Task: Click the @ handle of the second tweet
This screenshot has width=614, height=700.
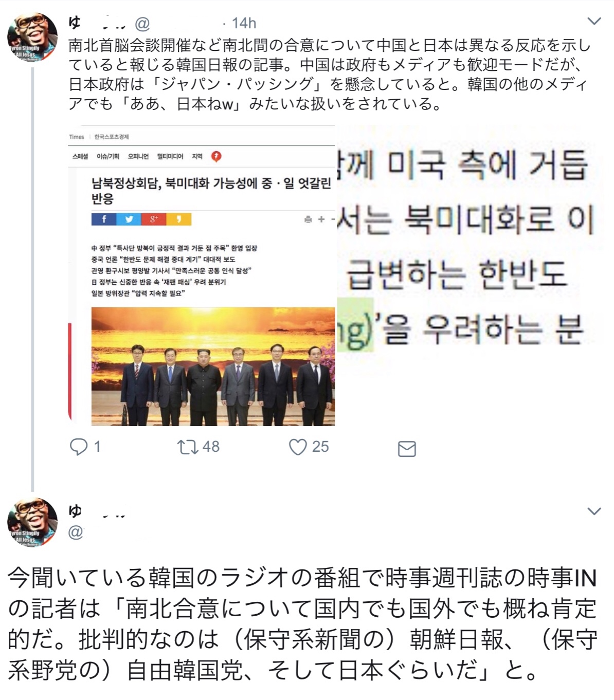Action: click(x=76, y=532)
